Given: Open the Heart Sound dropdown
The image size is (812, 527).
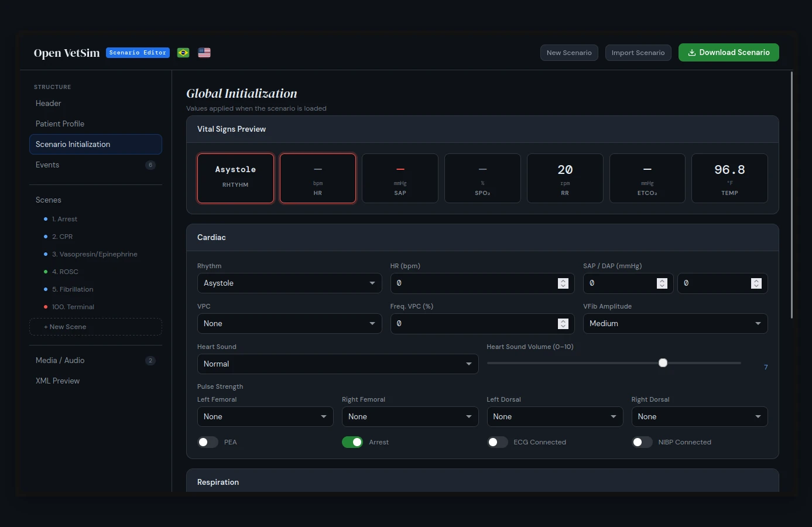Looking at the screenshot, I should click(337, 364).
